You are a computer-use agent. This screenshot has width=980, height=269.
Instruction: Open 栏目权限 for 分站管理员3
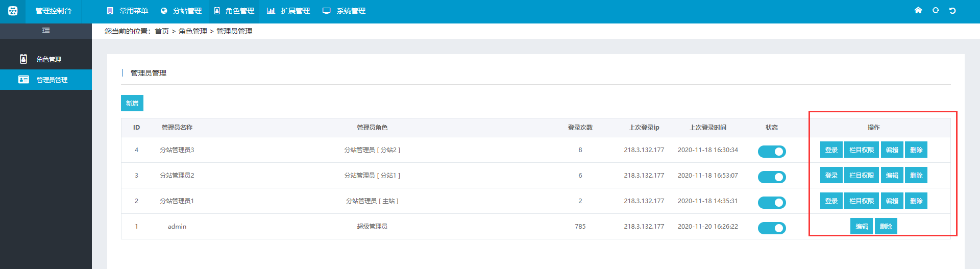862,150
